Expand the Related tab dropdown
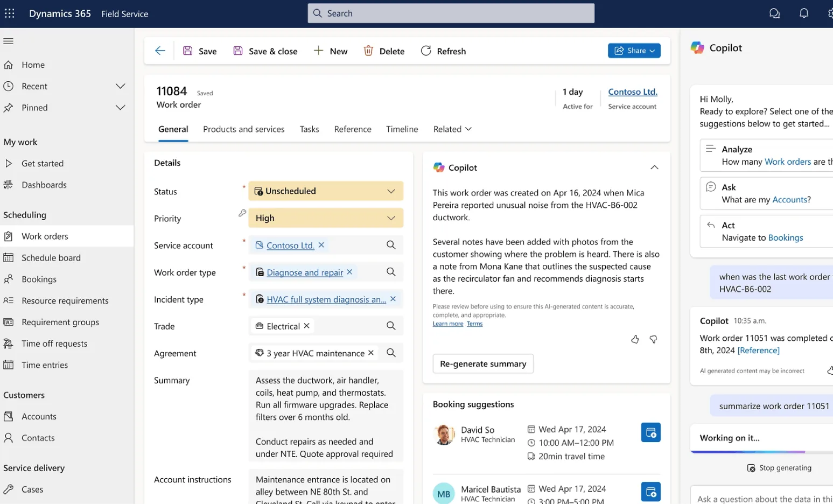 click(452, 129)
